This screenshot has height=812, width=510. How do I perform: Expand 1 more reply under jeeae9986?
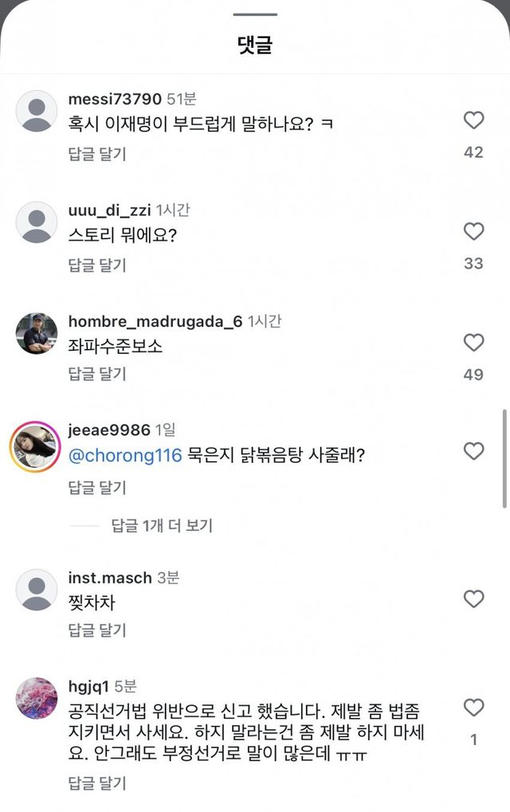pyautogui.click(x=162, y=525)
